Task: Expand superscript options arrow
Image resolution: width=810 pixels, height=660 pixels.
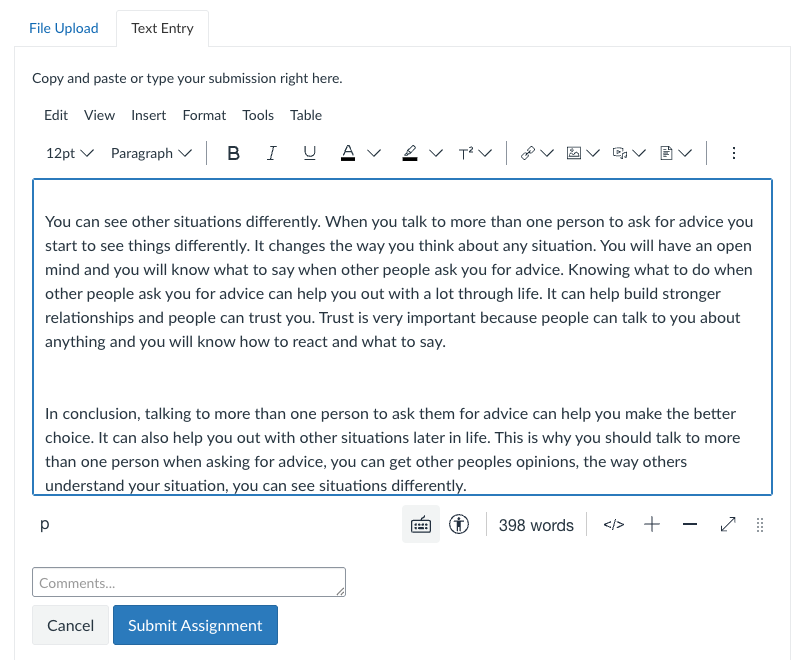Action: (485, 153)
